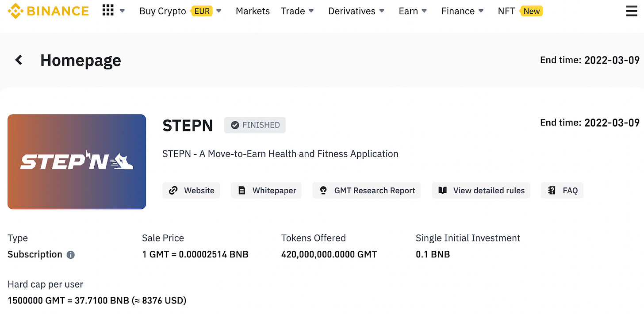Open the FAQ
This screenshot has height=314, width=644.
pyautogui.click(x=562, y=190)
